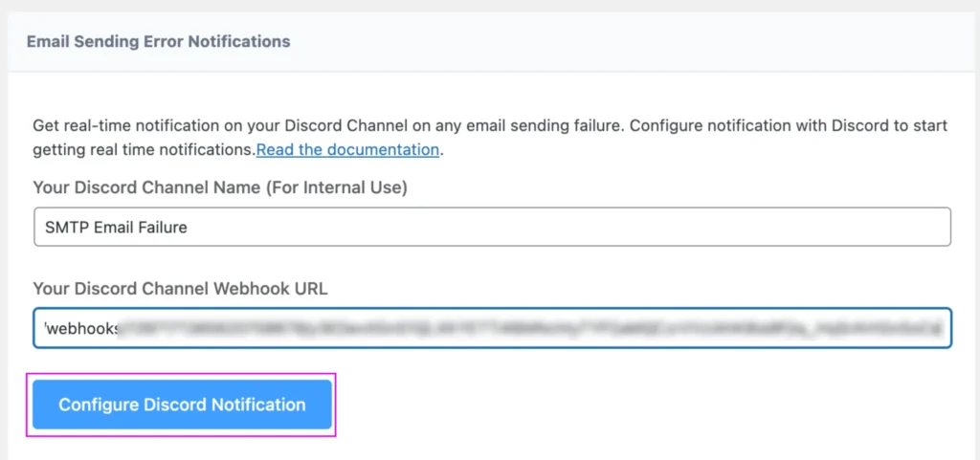Focus the Discord Channel Webhook URL field

[x=493, y=328]
